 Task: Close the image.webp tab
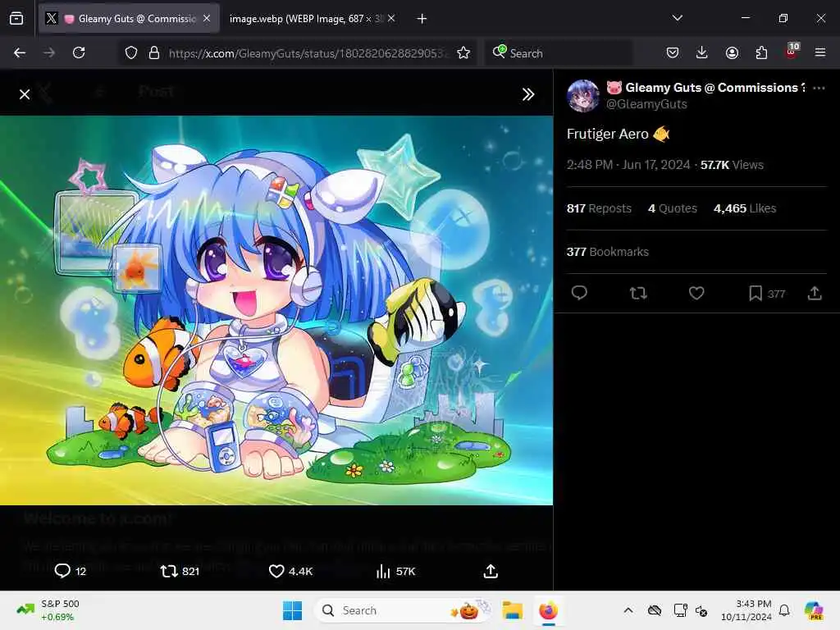coord(391,18)
